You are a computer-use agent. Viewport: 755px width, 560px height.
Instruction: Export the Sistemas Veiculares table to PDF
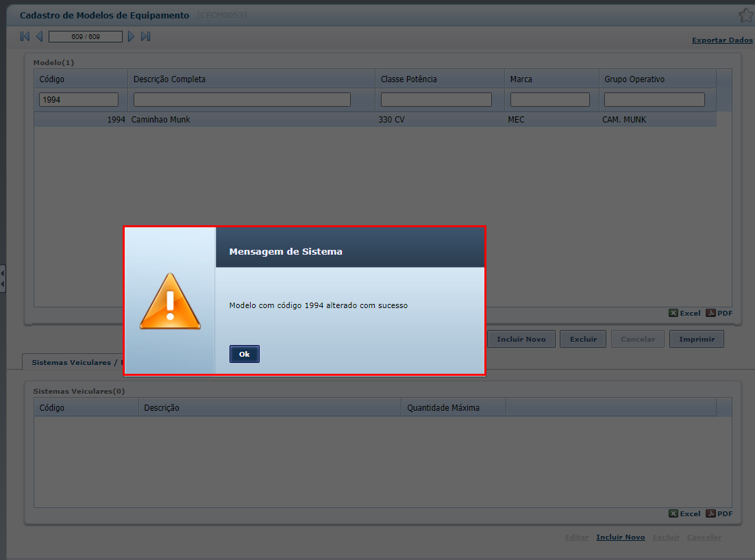pyautogui.click(x=719, y=513)
